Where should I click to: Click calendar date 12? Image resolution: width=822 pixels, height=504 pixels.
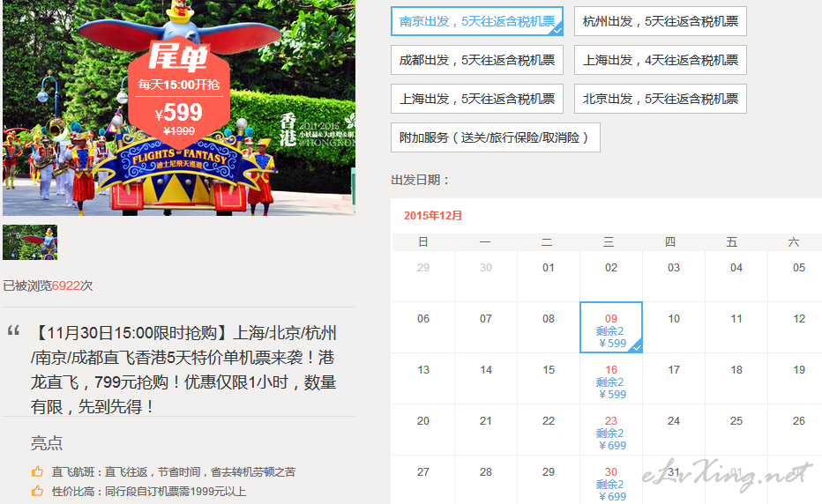[x=799, y=319]
